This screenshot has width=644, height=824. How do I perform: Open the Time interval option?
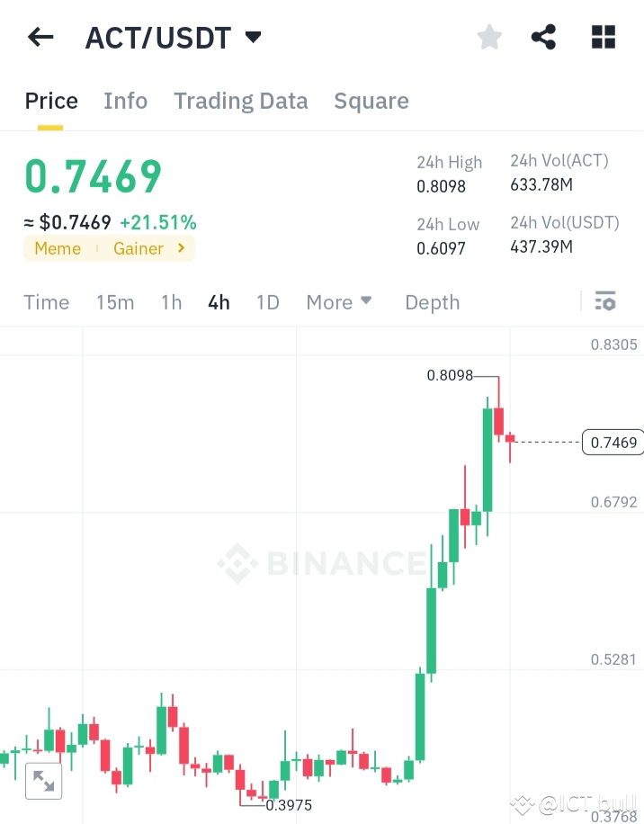coord(46,302)
